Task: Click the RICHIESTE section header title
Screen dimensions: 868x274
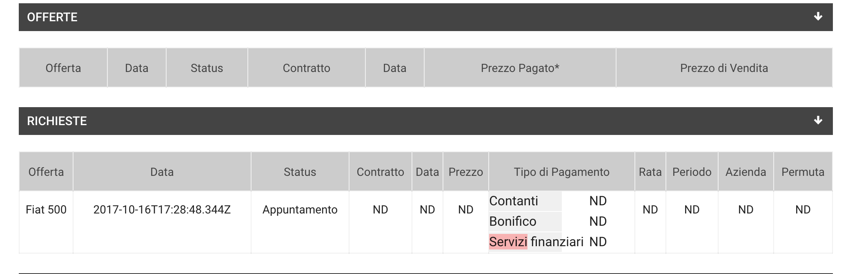Action: (x=57, y=121)
